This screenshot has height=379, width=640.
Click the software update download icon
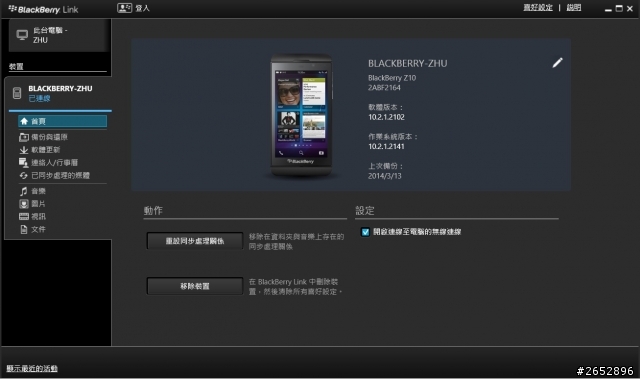pos(24,150)
